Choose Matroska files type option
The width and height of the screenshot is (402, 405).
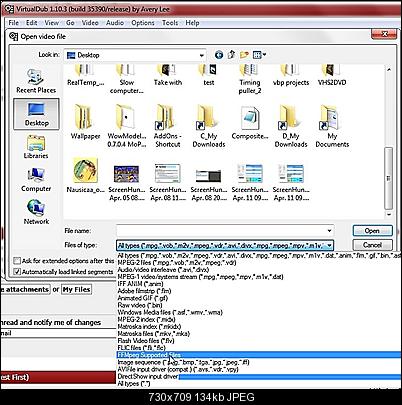pos(258,334)
